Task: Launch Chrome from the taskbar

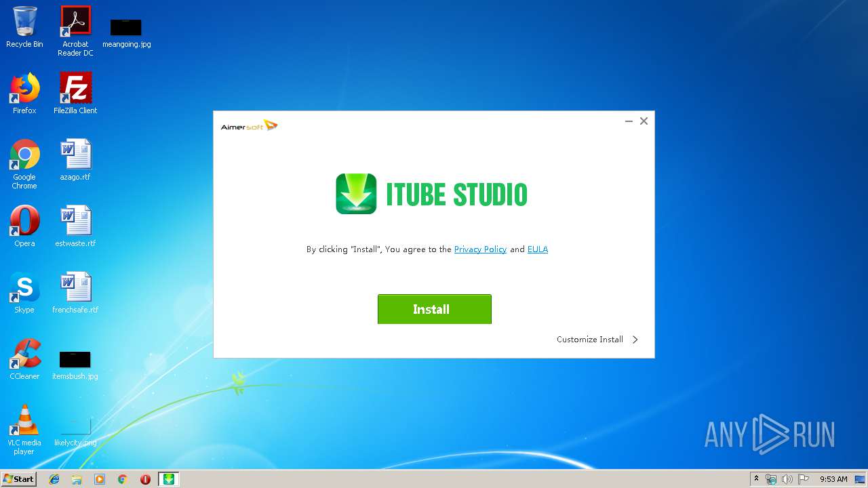Action: pos(123,479)
